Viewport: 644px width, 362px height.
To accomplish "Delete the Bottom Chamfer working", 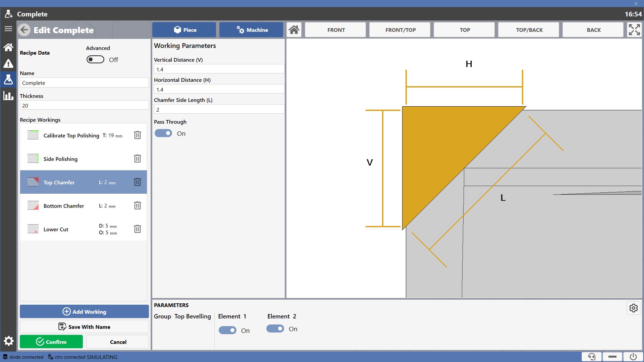I will [138, 205].
